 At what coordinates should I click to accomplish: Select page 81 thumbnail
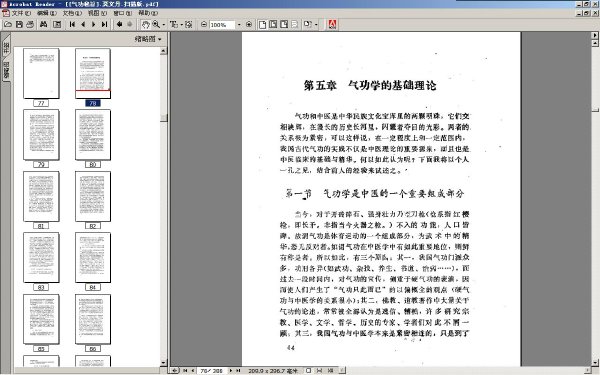[41, 196]
